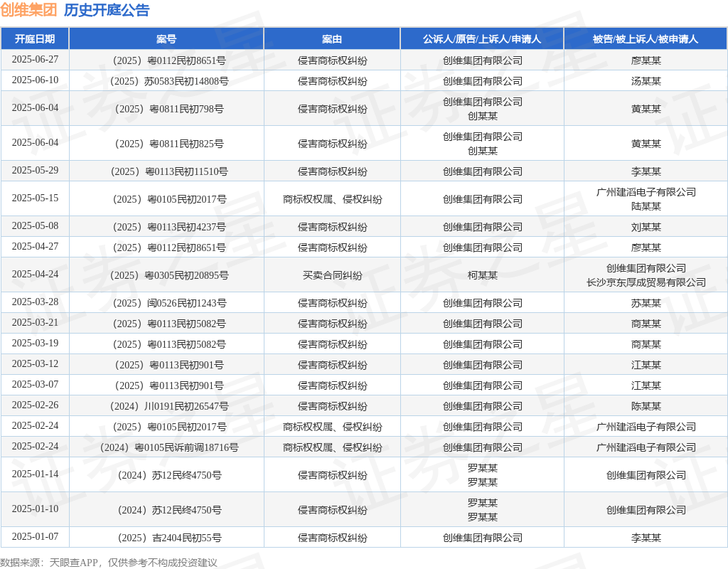Viewport: 728px width, 569px height.
Task: Click the date 2025-01-07
Action: (x=35, y=537)
